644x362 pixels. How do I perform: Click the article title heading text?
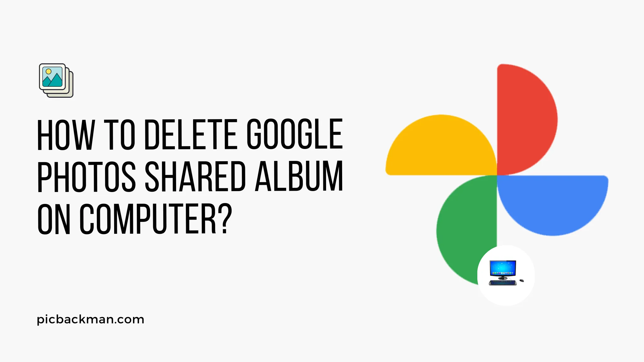click(190, 177)
